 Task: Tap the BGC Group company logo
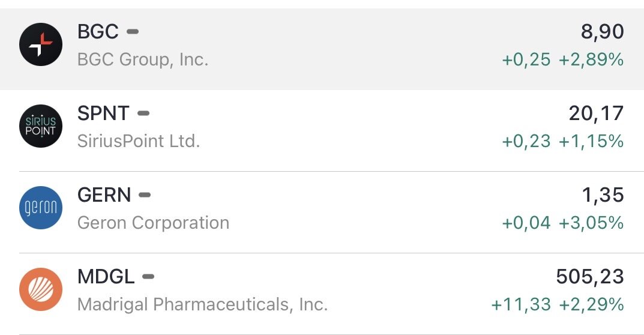(x=41, y=44)
